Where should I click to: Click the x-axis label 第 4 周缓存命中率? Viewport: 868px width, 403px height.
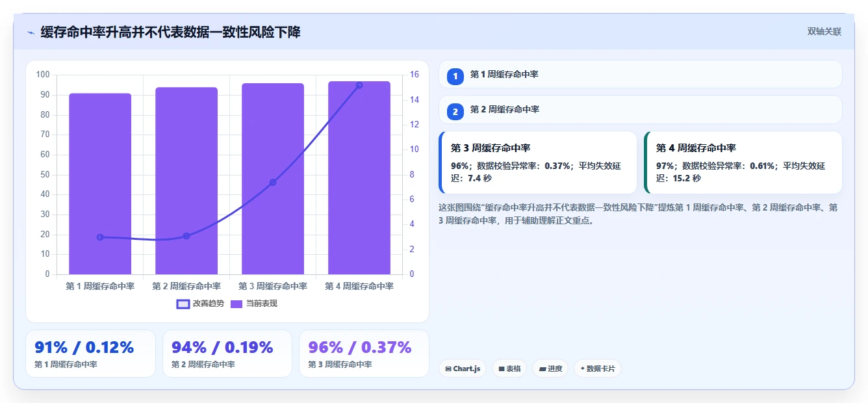pyautogui.click(x=359, y=286)
